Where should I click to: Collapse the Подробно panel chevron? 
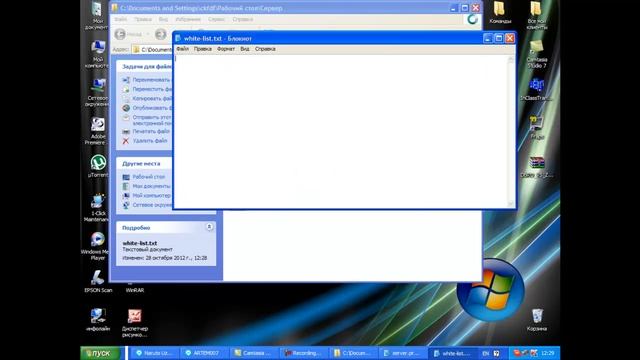(209, 227)
